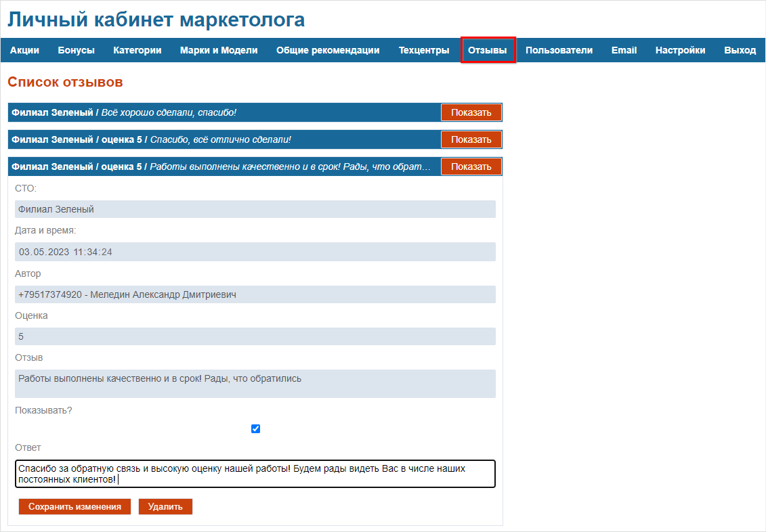Click the Оценка field showing 5
This screenshot has width=766, height=532.
tap(255, 336)
